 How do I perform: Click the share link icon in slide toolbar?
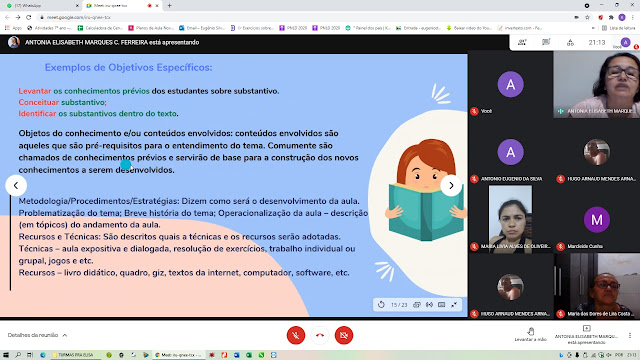(417, 305)
